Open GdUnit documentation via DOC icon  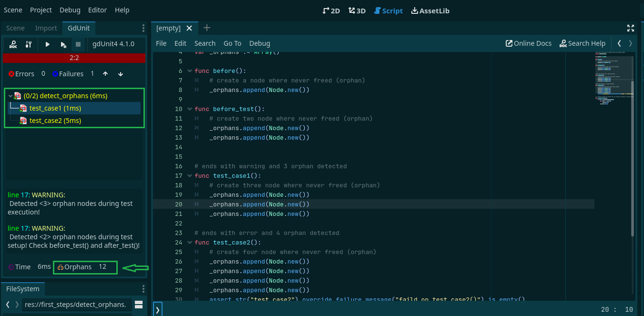coord(13,44)
